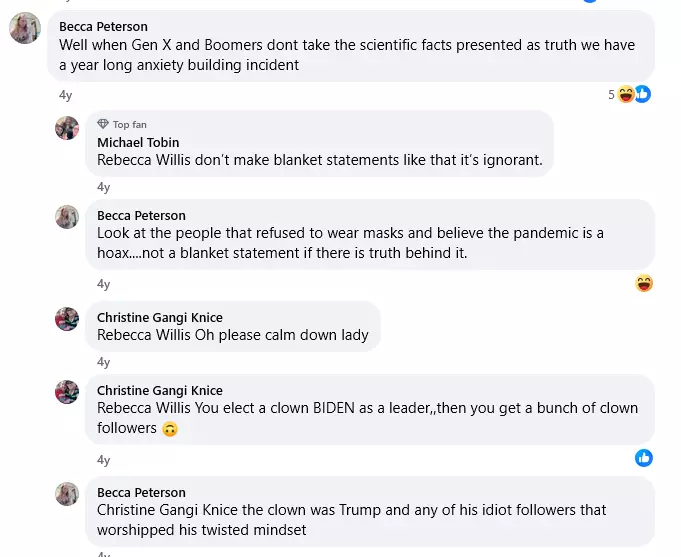Click the reaction count 5 on the top comment
Viewport: 681px width, 557px height.
point(611,95)
